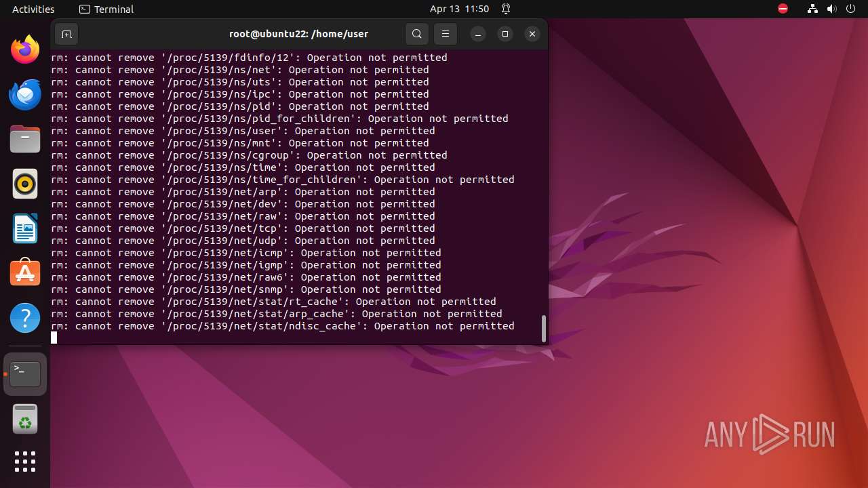This screenshot has height=488, width=868.
Task: Open the power icon system menu
Action: click(851, 9)
